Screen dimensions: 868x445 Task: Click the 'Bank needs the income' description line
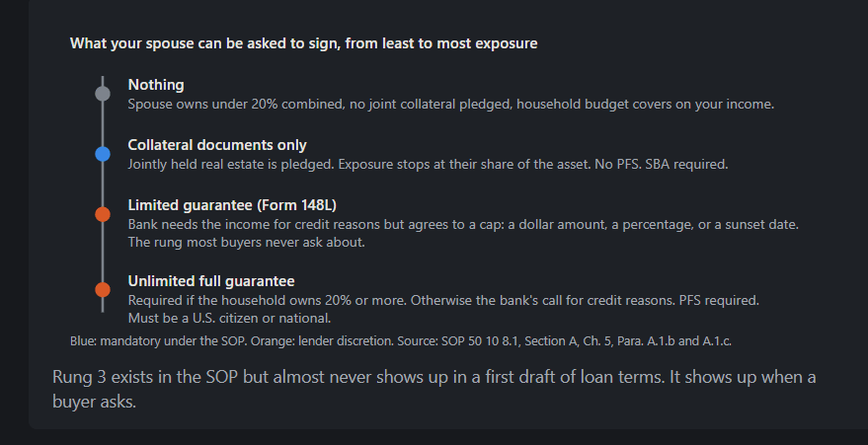[463, 224]
